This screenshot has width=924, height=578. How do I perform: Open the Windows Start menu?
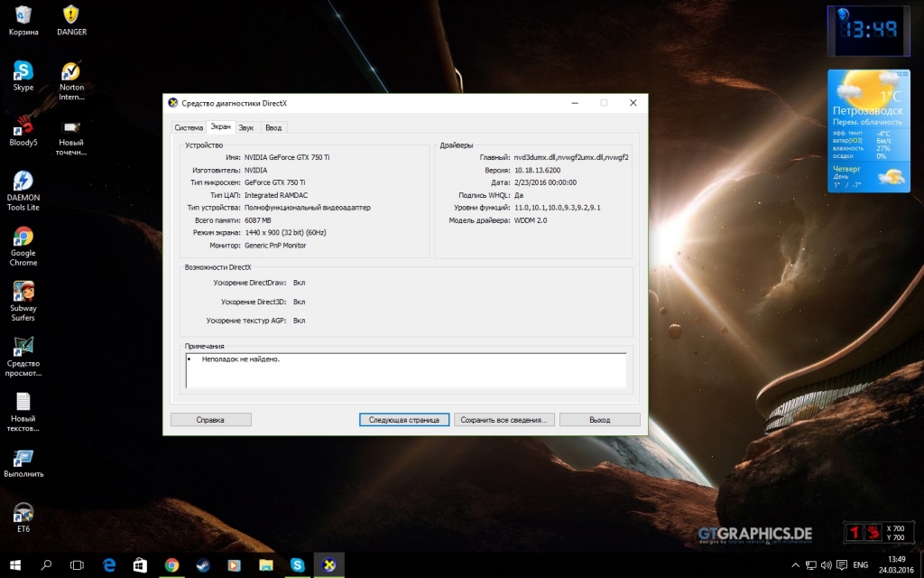pos(15,564)
